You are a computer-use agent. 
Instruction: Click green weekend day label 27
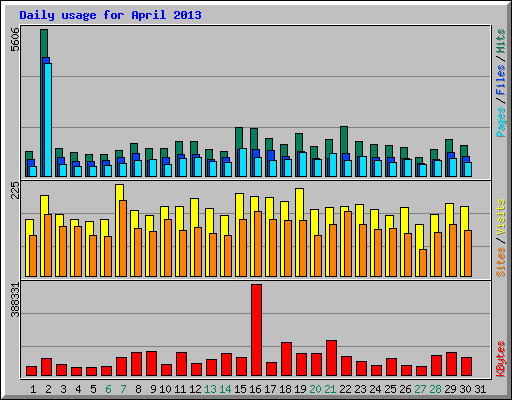point(420,389)
